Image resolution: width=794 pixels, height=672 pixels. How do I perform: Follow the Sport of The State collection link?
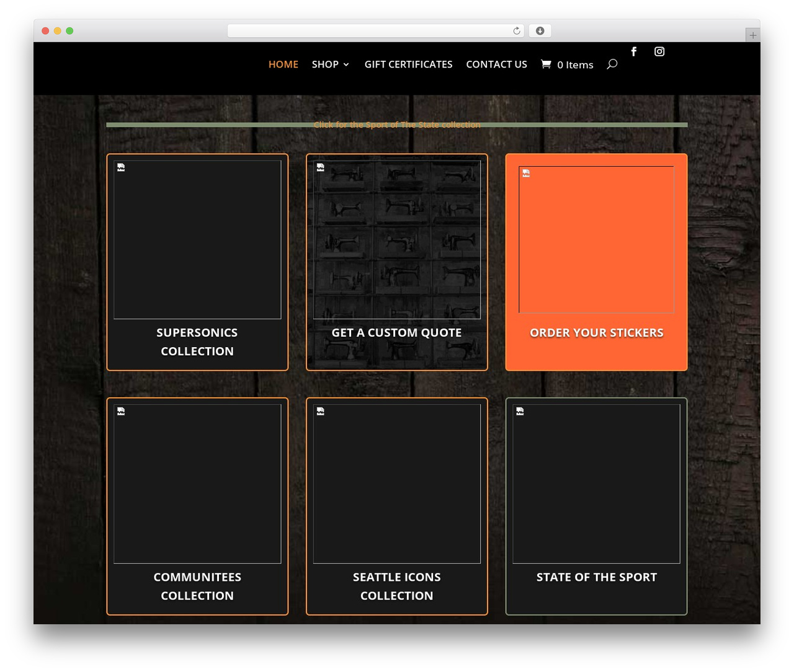coord(397,125)
